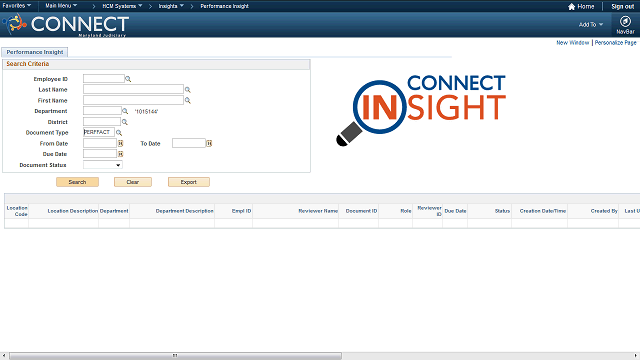Click scrollbar right arrow
640x360 pixels.
tap(636, 356)
